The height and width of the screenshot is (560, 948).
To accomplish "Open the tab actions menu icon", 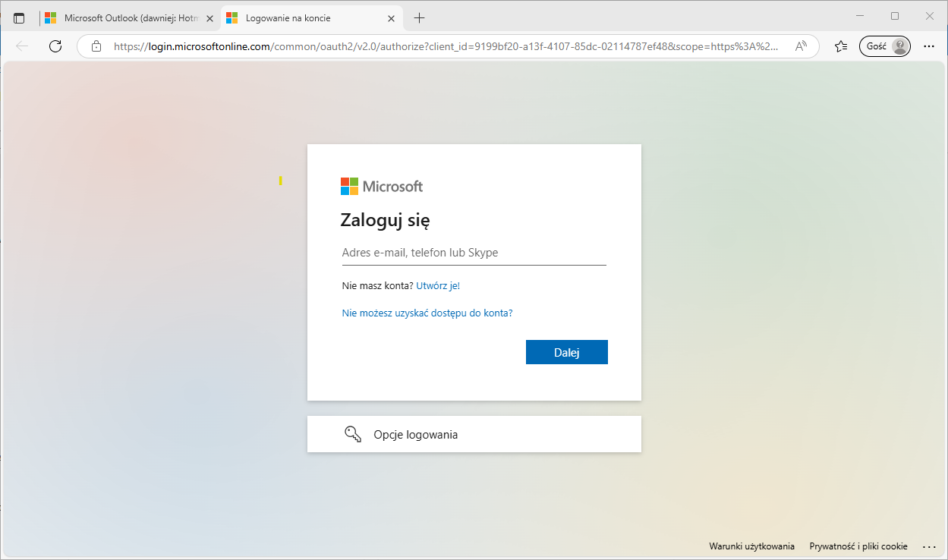I will [19, 18].
